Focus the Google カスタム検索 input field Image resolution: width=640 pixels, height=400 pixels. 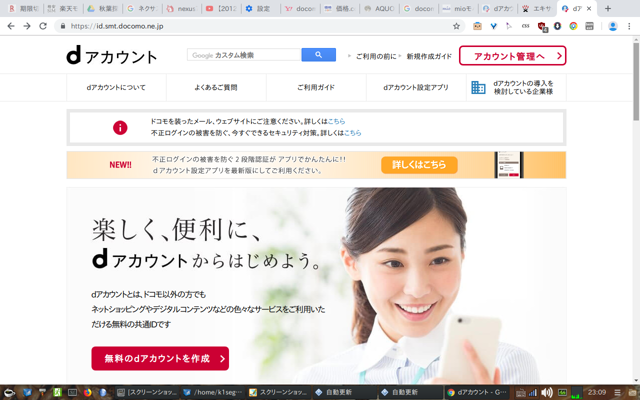pos(244,55)
